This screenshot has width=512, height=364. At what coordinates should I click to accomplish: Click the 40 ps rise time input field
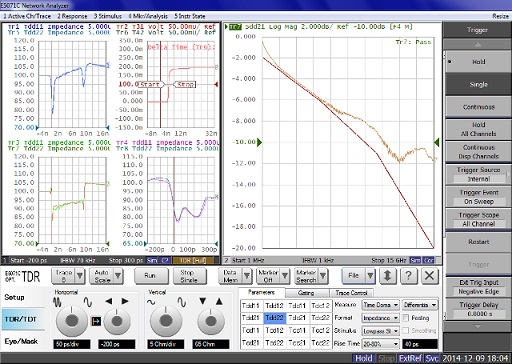pos(420,344)
